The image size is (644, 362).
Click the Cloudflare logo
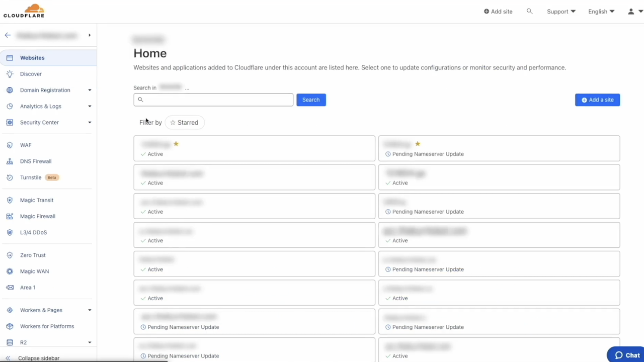pyautogui.click(x=24, y=11)
